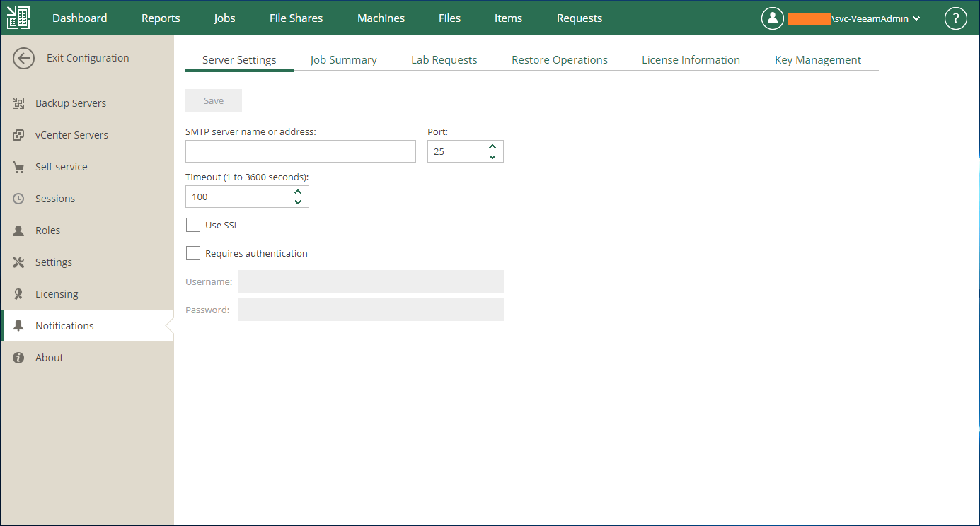Screen dimensions: 980x526
Task: Click the Password input field
Action: pyautogui.click(x=371, y=310)
